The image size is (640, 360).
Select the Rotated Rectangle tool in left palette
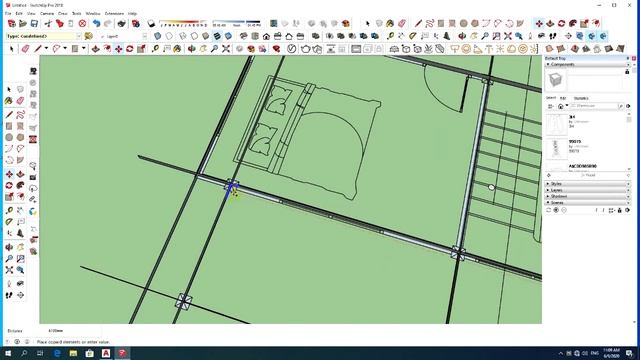(20, 126)
